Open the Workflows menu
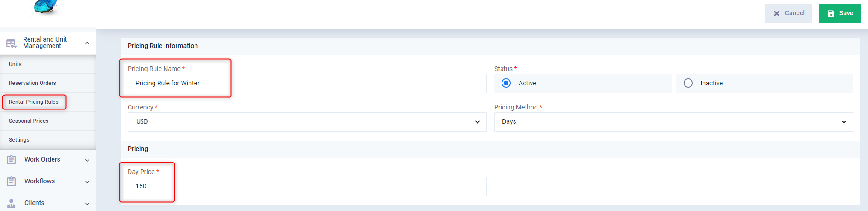The width and height of the screenshot is (868, 211). 48,181
